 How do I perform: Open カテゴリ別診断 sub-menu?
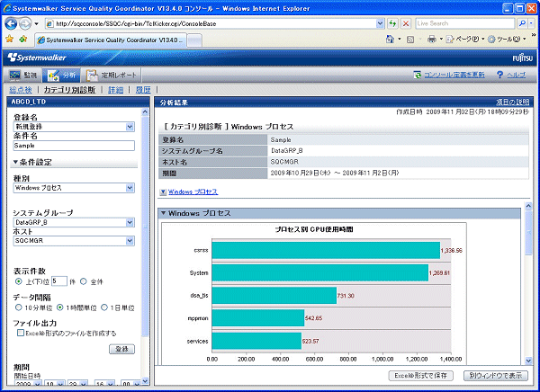tap(69, 90)
